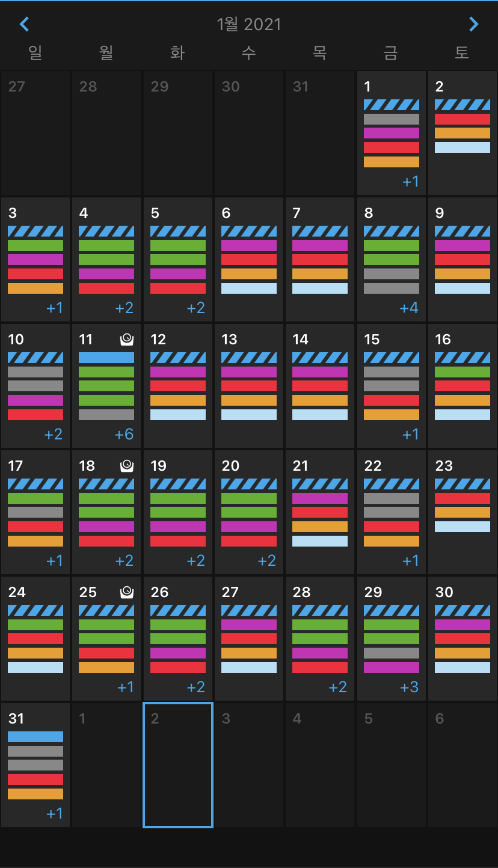Show +2 more items on day 18
Image resolution: width=498 pixels, height=868 pixels.
(x=124, y=561)
